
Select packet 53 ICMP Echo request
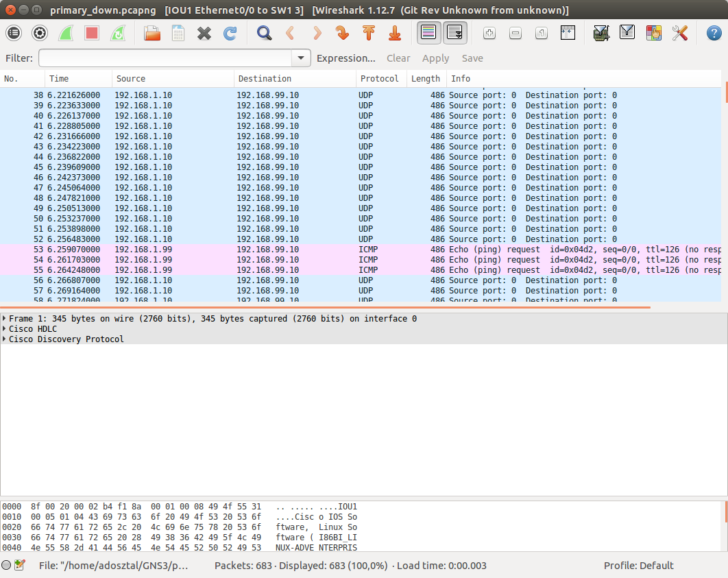pyautogui.click(x=274, y=250)
